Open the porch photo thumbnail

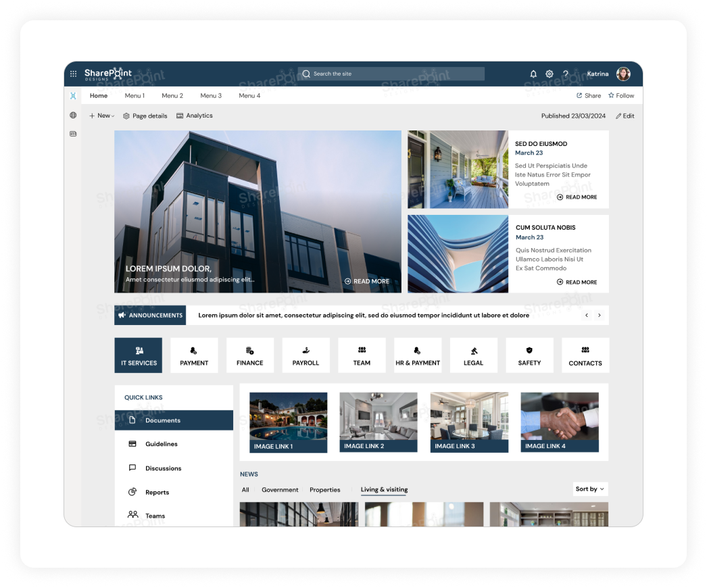click(458, 170)
